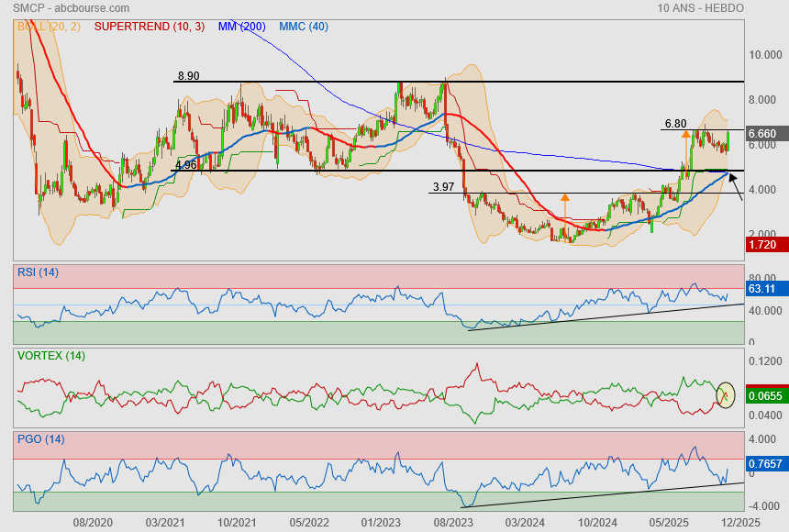Viewport: 789px width, 532px height.
Task: Click the SMCP - abcbourse.com title
Action: point(59,8)
